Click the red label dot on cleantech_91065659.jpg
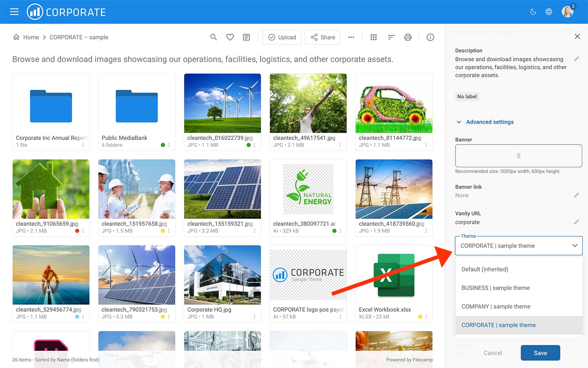Image resolution: width=588 pixels, height=368 pixels. (x=77, y=231)
